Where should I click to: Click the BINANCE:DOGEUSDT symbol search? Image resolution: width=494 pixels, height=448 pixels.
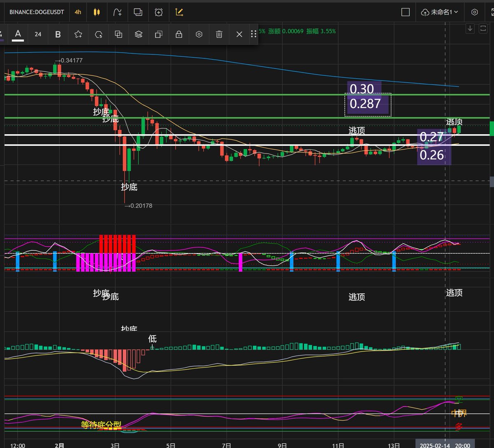[x=37, y=12]
